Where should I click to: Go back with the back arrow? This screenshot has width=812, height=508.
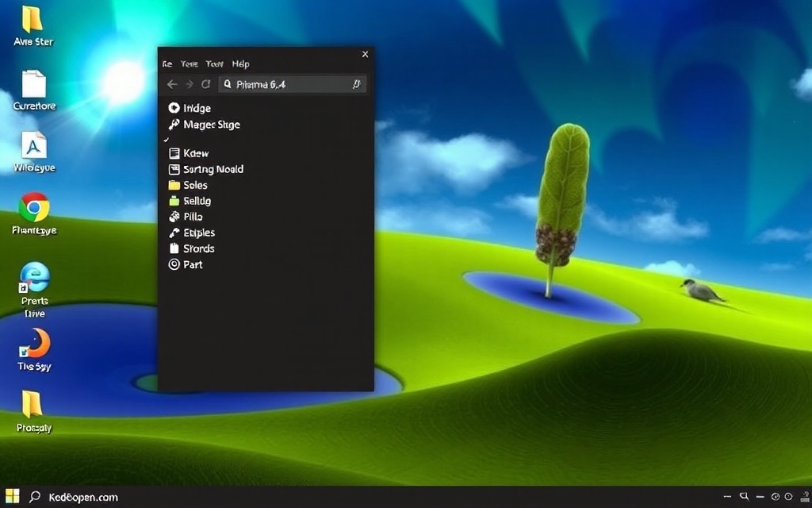click(x=172, y=84)
